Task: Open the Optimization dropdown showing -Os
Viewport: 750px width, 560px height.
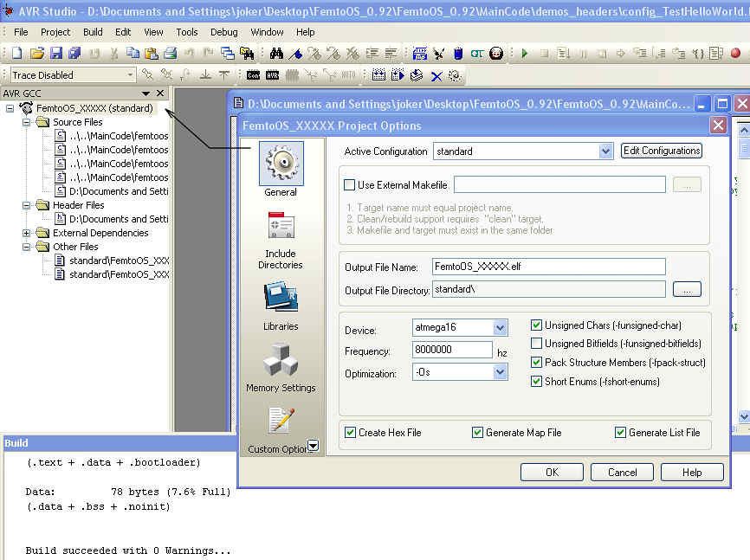Action: click(x=500, y=371)
